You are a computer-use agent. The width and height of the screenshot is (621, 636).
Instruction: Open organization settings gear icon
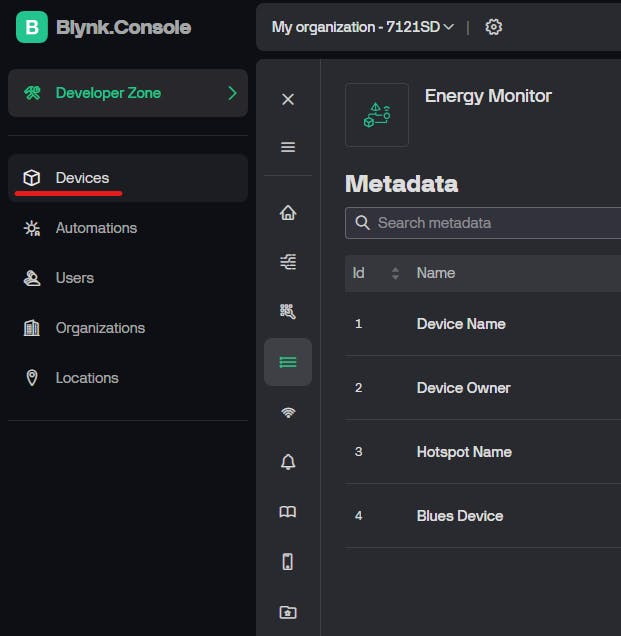pos(493,27)
